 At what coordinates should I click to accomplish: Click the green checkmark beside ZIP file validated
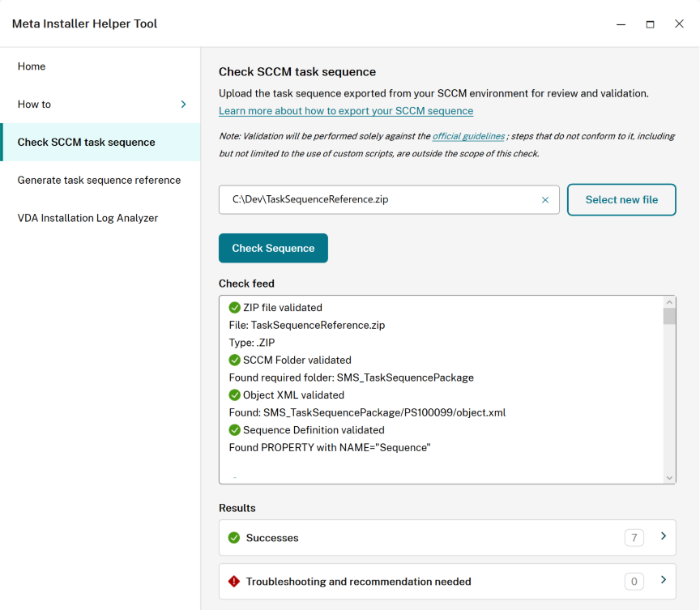tap(234, 308)
